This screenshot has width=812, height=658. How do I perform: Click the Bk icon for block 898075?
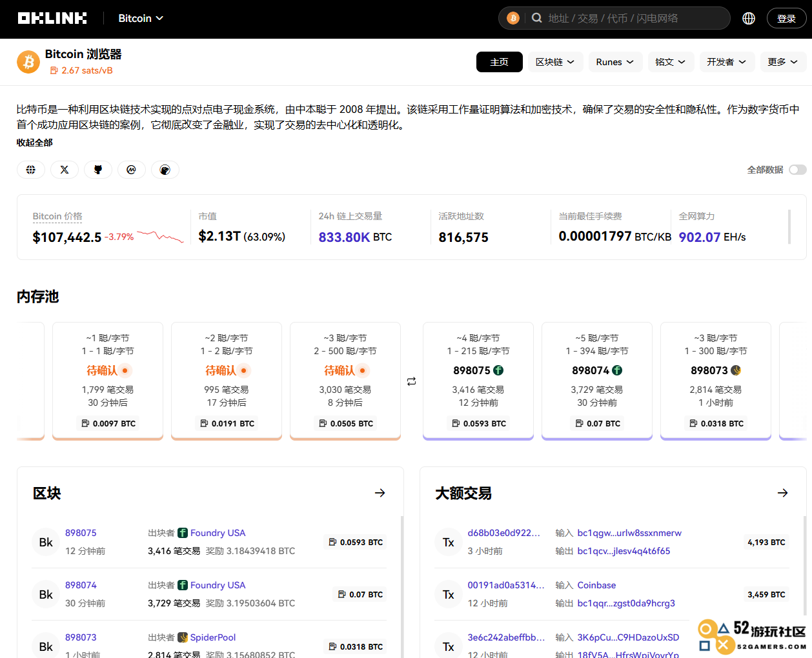click(x=46, y=542)
